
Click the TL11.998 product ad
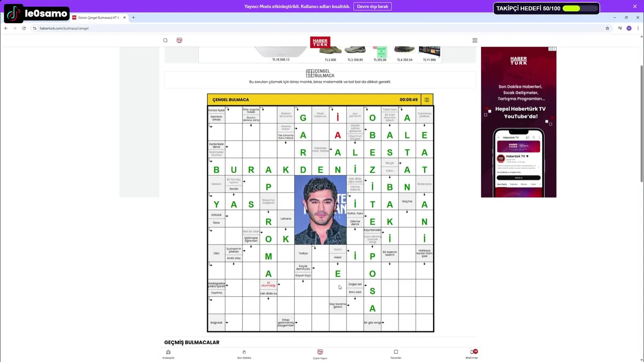(429, 55)
